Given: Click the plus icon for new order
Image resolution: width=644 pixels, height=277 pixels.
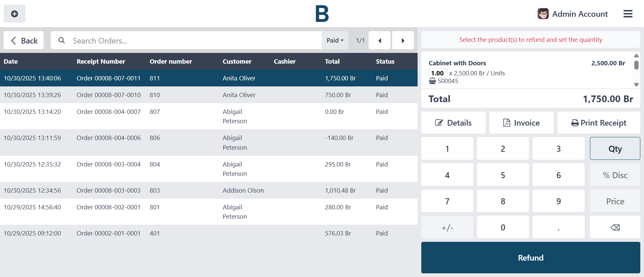Looking at the screenshot, I should [14, 14].
